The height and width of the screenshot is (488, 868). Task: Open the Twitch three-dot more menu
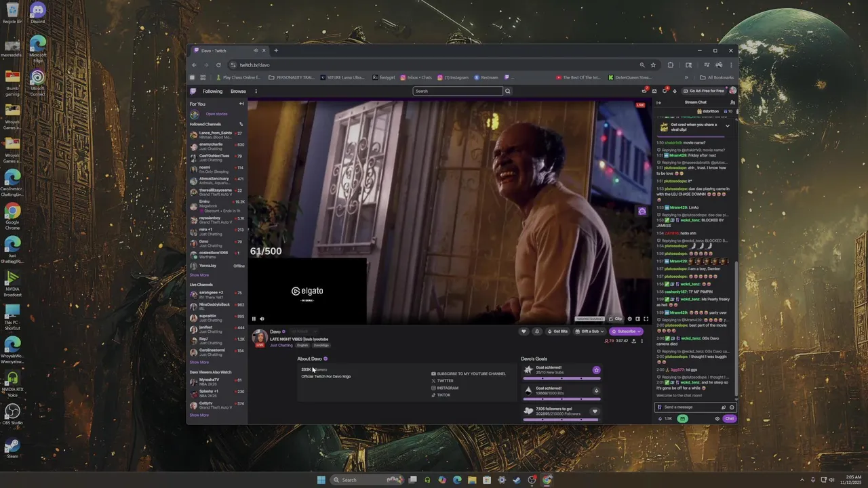pos(256,91)
